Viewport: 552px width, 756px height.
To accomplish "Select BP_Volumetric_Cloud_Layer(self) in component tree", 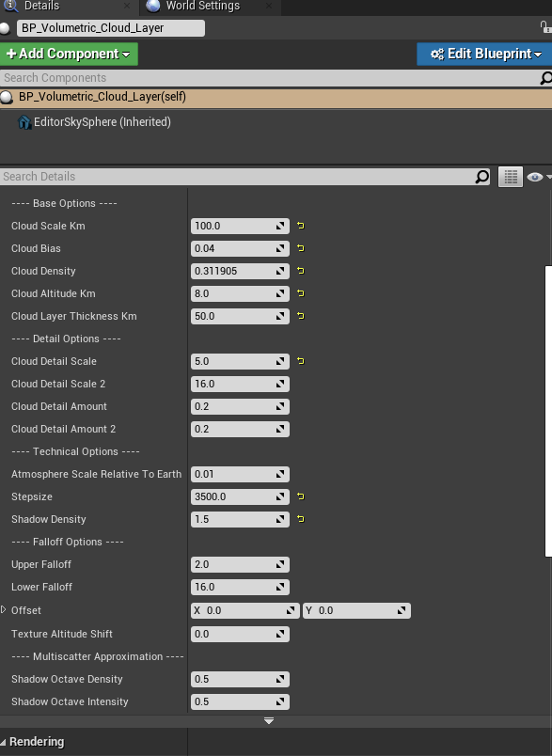I will click(x=276, y=98).
